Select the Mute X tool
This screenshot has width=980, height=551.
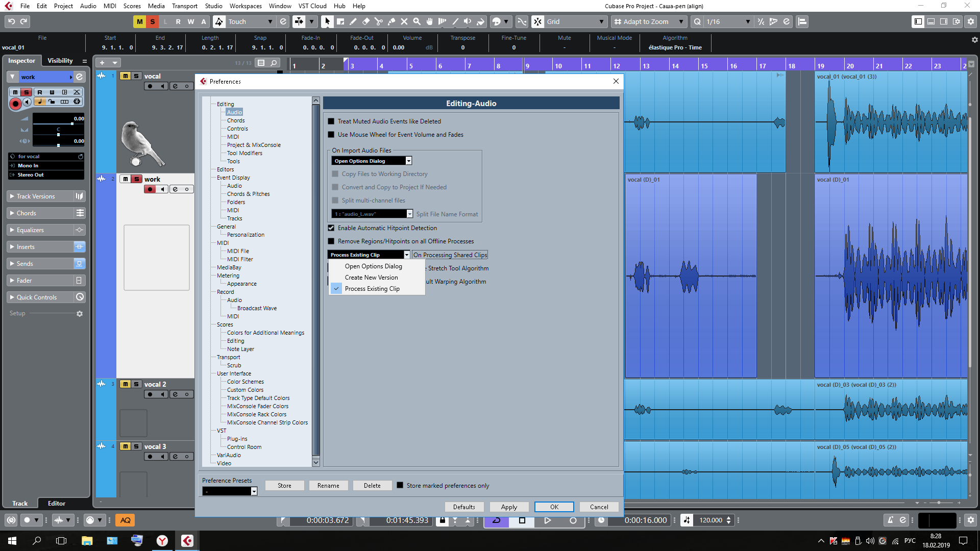pyautogui.click(x=404, y=21)
